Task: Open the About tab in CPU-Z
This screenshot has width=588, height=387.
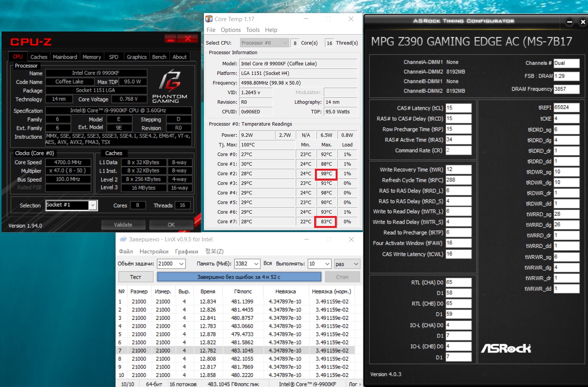Action: tap(179, 57)
